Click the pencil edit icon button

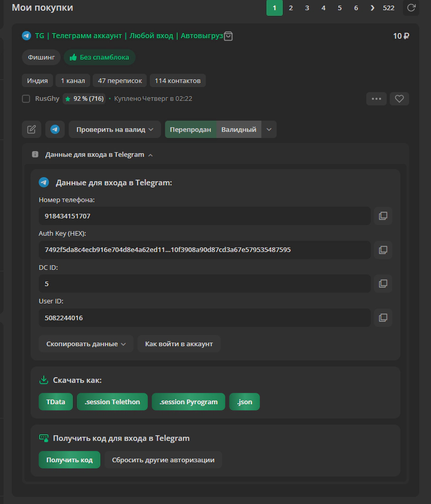coord(32,129)
